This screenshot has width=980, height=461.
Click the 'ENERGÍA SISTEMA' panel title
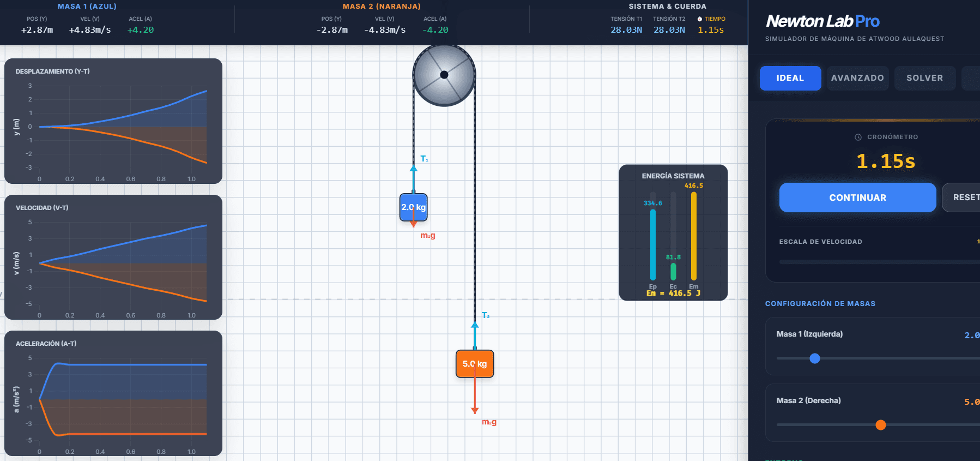673,176
